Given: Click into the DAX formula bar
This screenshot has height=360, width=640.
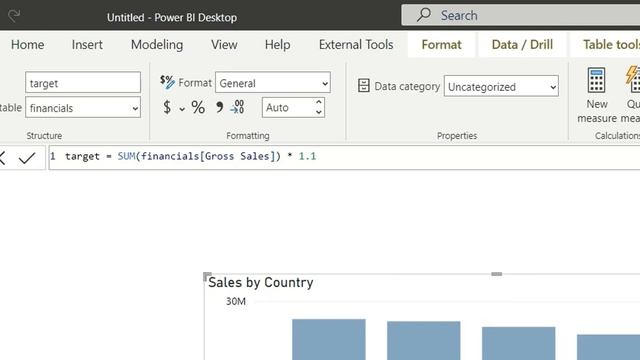Looking at the screenshot, I should [x=344, y=157].
